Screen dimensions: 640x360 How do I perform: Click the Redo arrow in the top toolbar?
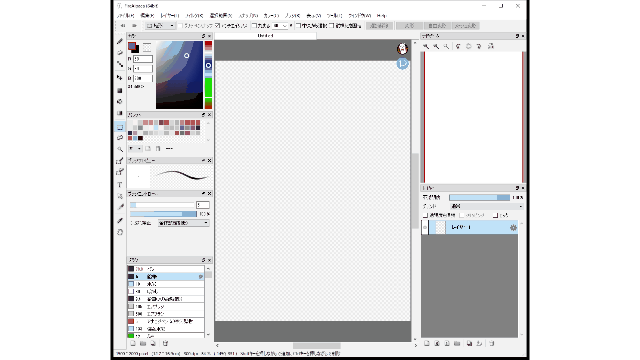point(134,26)
